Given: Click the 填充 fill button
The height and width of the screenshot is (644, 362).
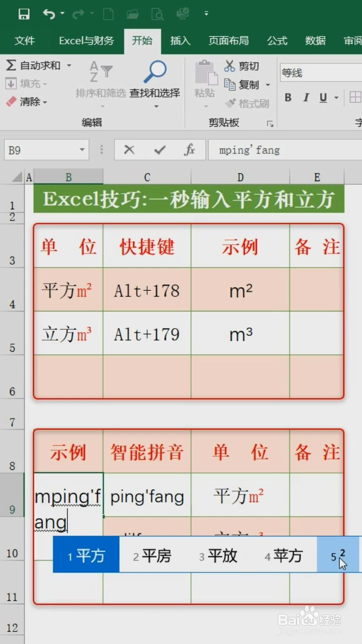Looking at the screenshot, I should tap(26, 84).
